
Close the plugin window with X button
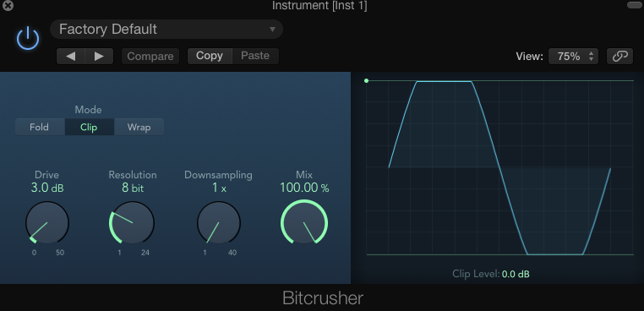pyautogui.click(x=8, y=5)
